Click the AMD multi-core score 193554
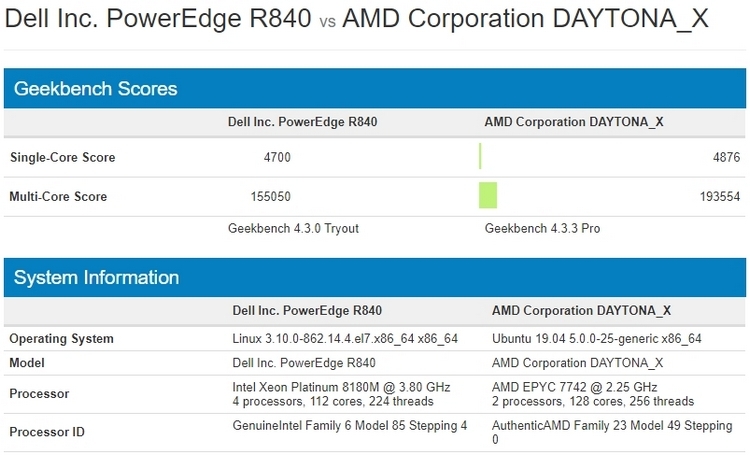 720,197
